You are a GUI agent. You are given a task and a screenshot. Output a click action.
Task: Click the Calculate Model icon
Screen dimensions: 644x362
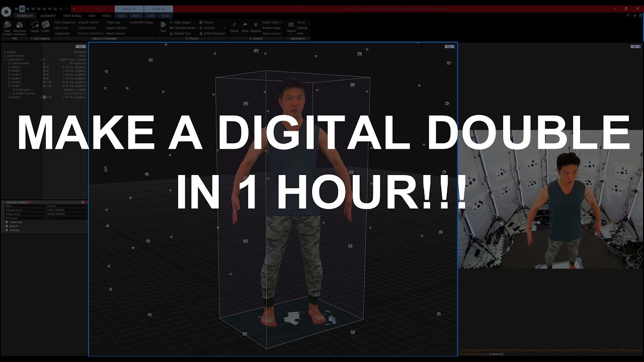(171, 28)
